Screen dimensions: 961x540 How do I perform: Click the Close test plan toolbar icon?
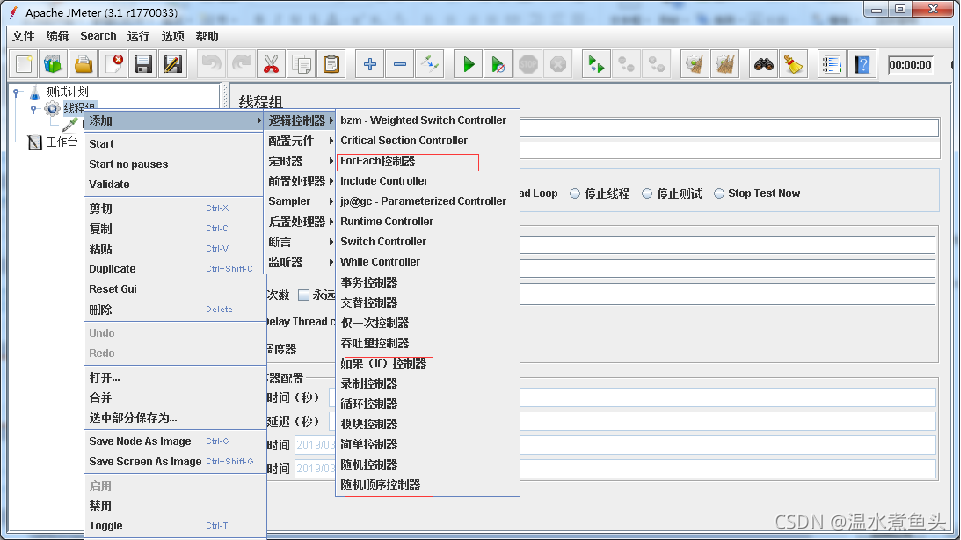click(x=113, y=64)
